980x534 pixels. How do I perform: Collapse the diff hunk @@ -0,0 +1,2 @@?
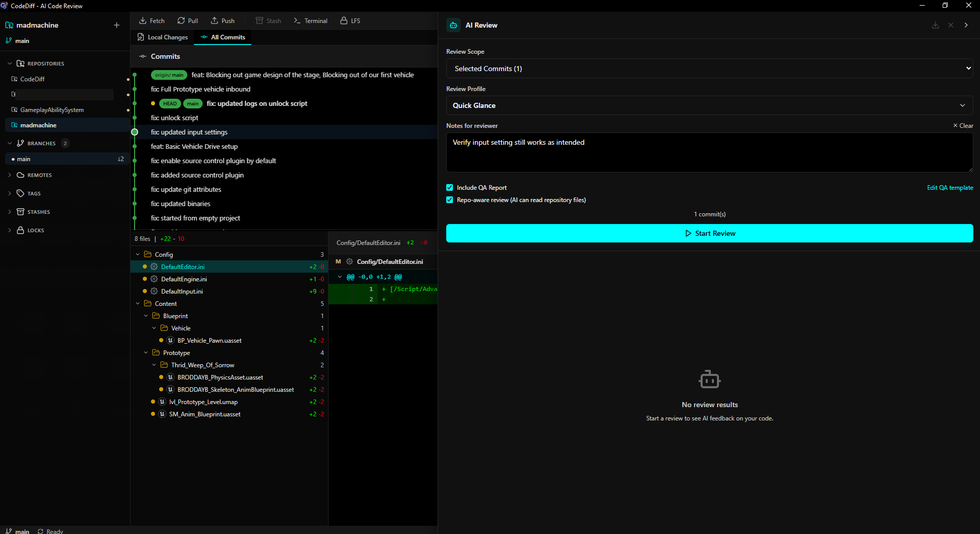(x=340, y=277)
